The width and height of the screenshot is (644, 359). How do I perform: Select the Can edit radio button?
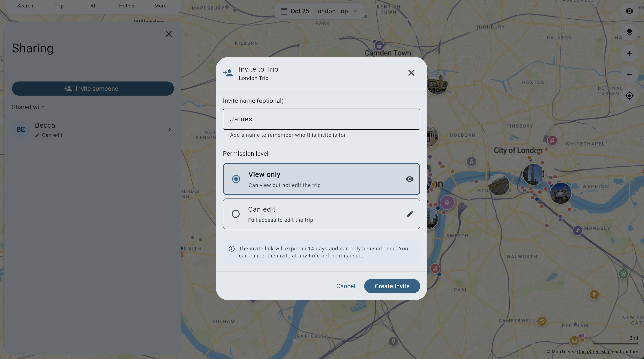(x=235, y=214)
